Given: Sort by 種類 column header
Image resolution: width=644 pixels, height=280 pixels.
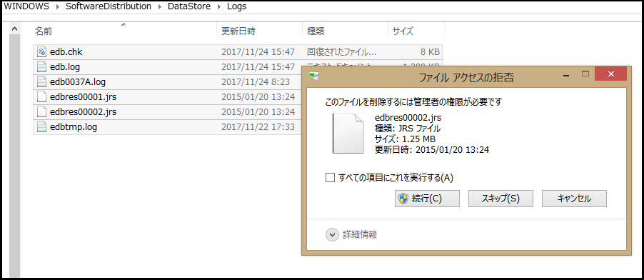Looking at the screenshot, I should tap(316, 31).
